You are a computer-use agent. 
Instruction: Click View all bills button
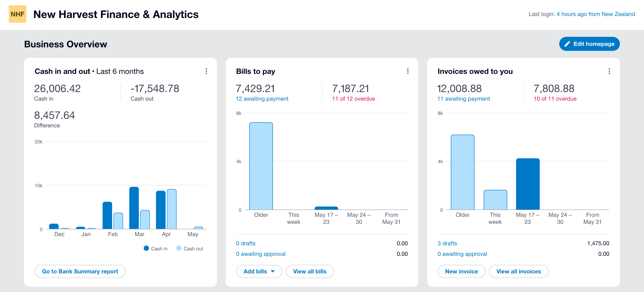[x=310, y=271]
